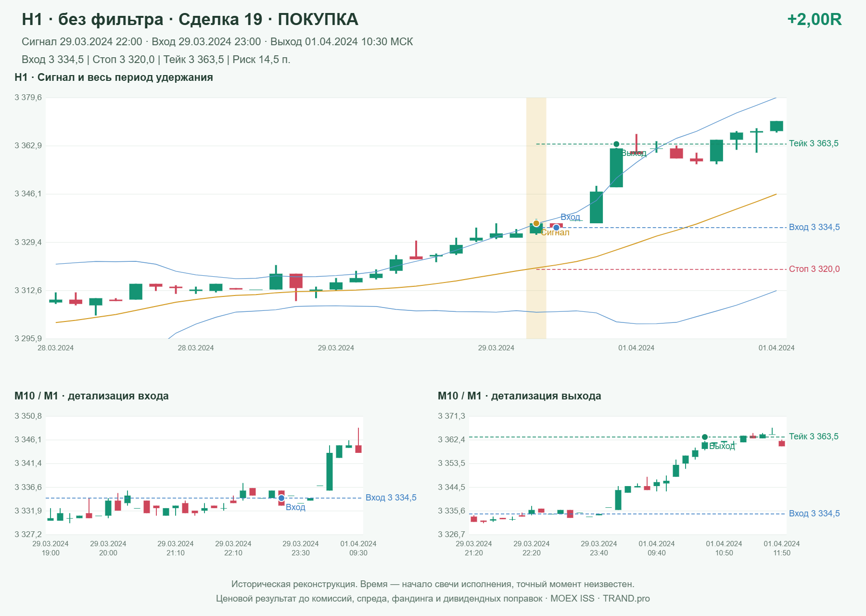
Task: Click the 'Выход' annotation in exit detail chart
Action: point(722,446)
